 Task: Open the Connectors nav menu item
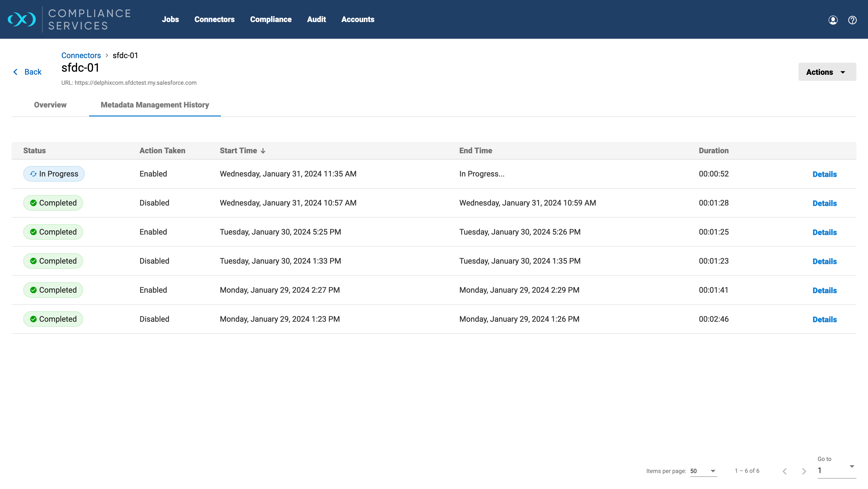(214, 20)
